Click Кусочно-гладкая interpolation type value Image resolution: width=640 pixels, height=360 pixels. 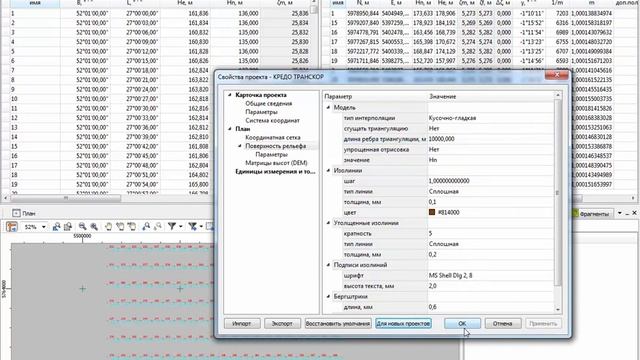click(x=490, y=118)
